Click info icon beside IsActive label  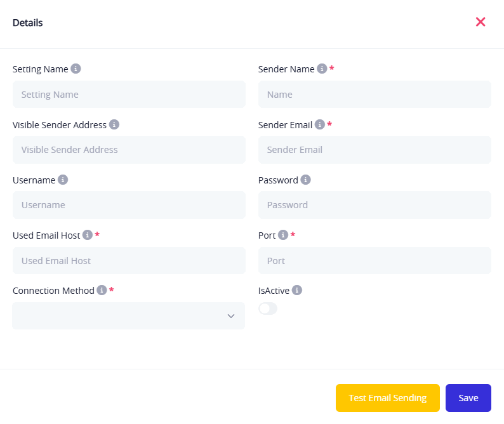tap(297, 290)
